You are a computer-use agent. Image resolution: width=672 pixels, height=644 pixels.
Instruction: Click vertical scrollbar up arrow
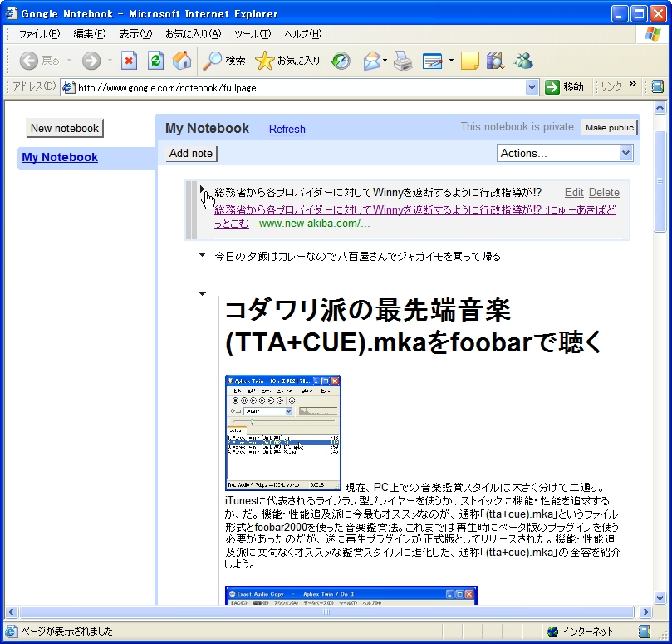click(660, 108)
